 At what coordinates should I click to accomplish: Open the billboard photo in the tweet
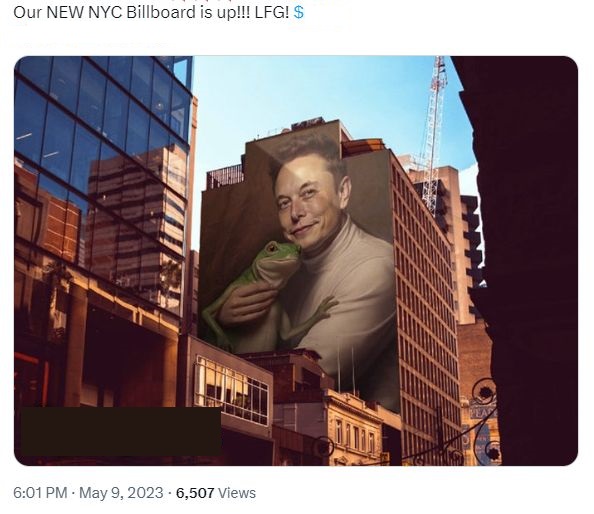point(296,261)
